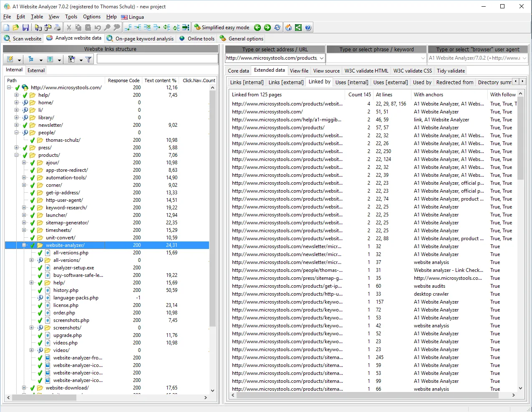This screenshot has height=412, width=532.
Task: Click the paste clipboard toolbar icon
Action: click(88, 28)
